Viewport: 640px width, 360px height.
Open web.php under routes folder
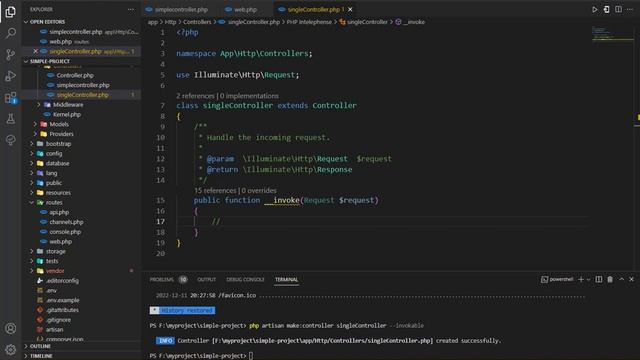click(60, 242)
